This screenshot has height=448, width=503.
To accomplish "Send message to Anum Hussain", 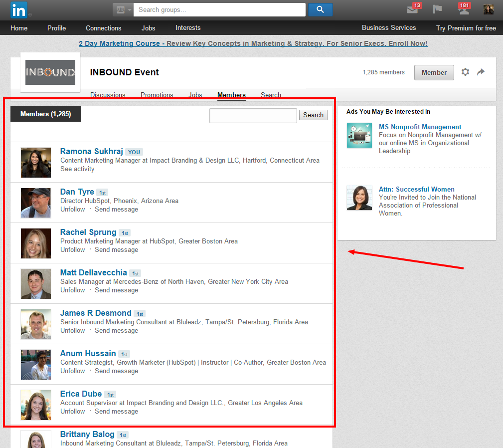I will [117, 371].
